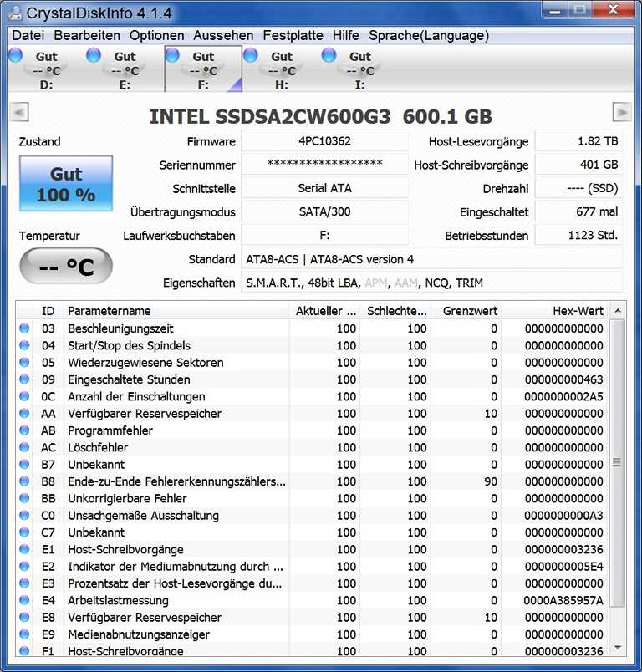Click the blue health orb for drive H:
The image size is (642, 672).
tap(251, 55)
